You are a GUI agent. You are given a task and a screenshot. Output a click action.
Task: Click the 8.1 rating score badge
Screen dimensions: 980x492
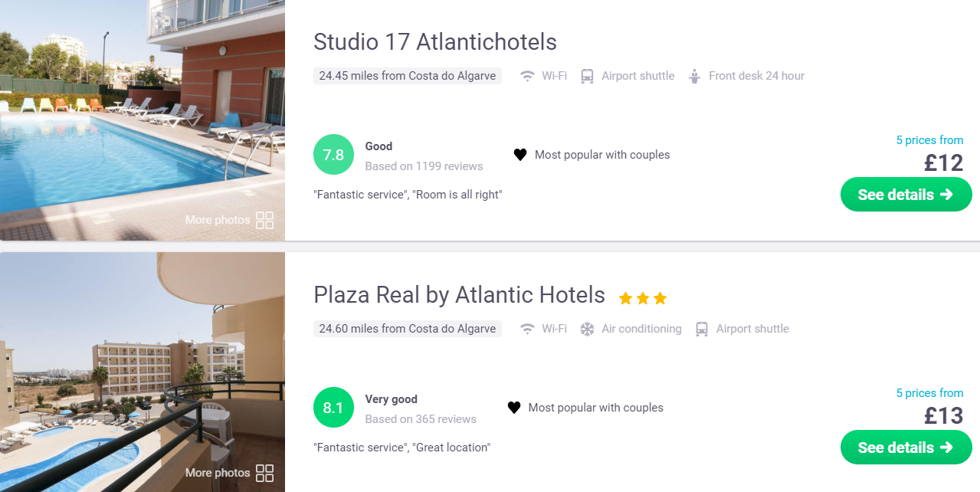(x=333, y=408)
